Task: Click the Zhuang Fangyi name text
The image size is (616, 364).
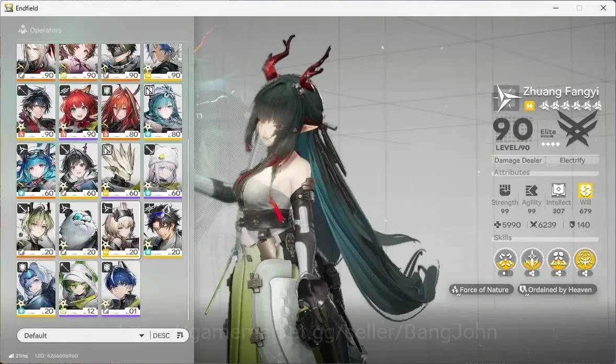Action: coord(561,92)
